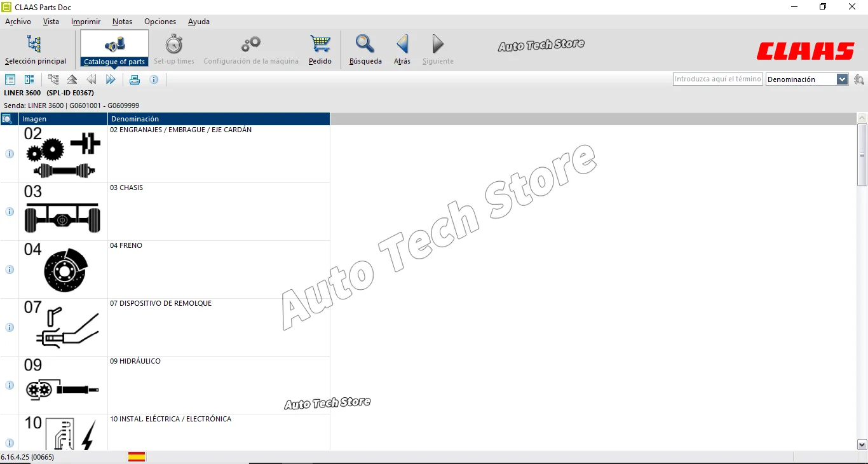Switch to single list view icon

coord(10,79)
